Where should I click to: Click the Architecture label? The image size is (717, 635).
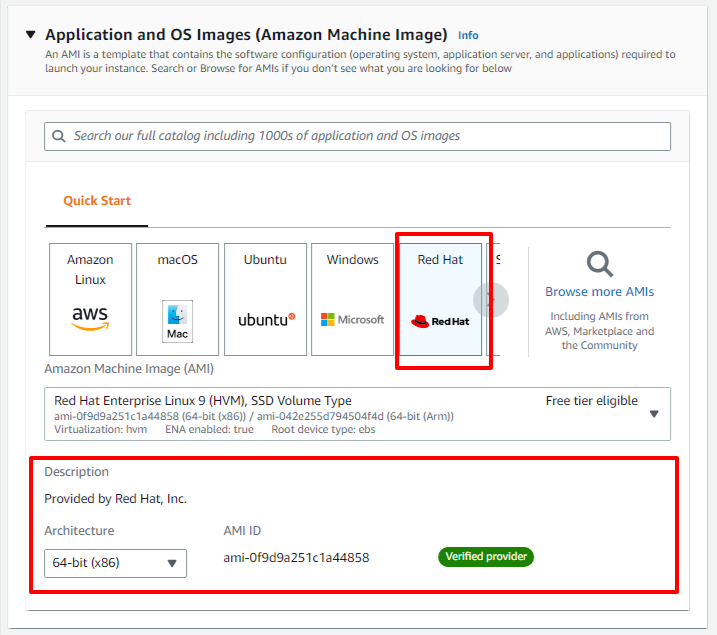(x=79, y=531)
